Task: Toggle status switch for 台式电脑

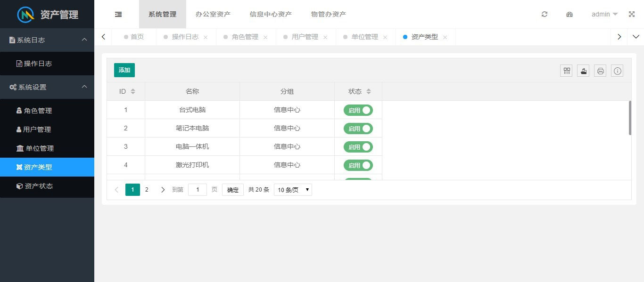Action: (x=358, y=110)
